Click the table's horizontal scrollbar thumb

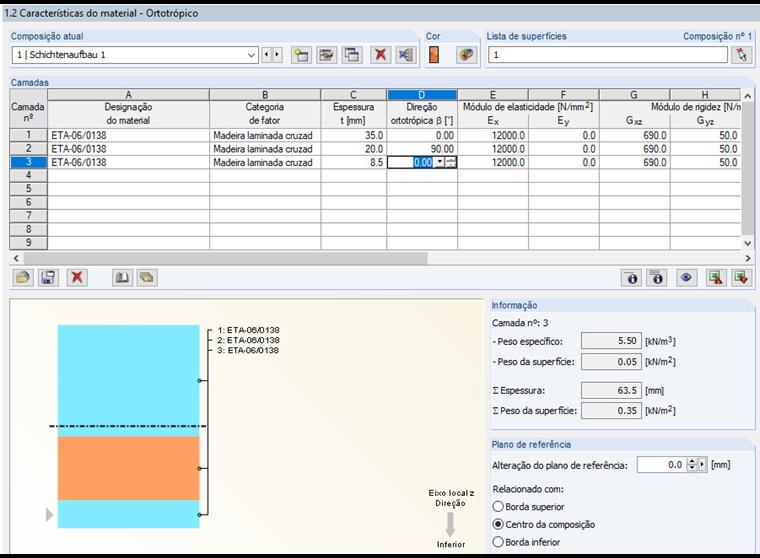pos(225,258)
